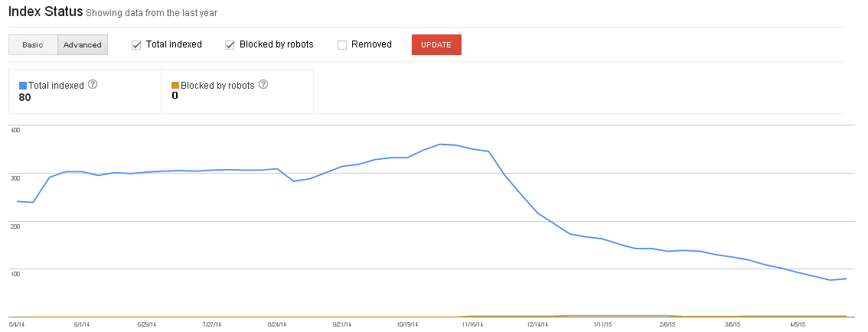This screenshot has width=868, height=332.
Task: Click the 400 label on the y-axis
Action: click(x=15, y=129)
